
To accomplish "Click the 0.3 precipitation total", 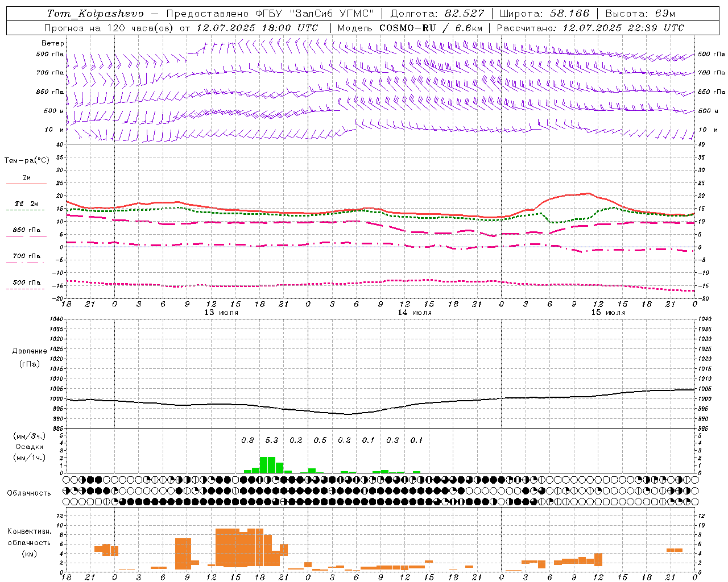I will (x=392, y=440).
